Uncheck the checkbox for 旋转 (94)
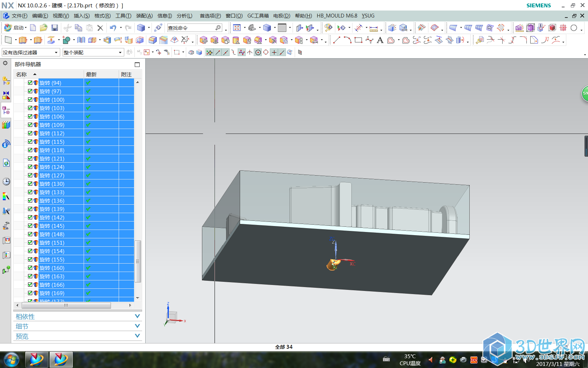 (x=30, y=83)
